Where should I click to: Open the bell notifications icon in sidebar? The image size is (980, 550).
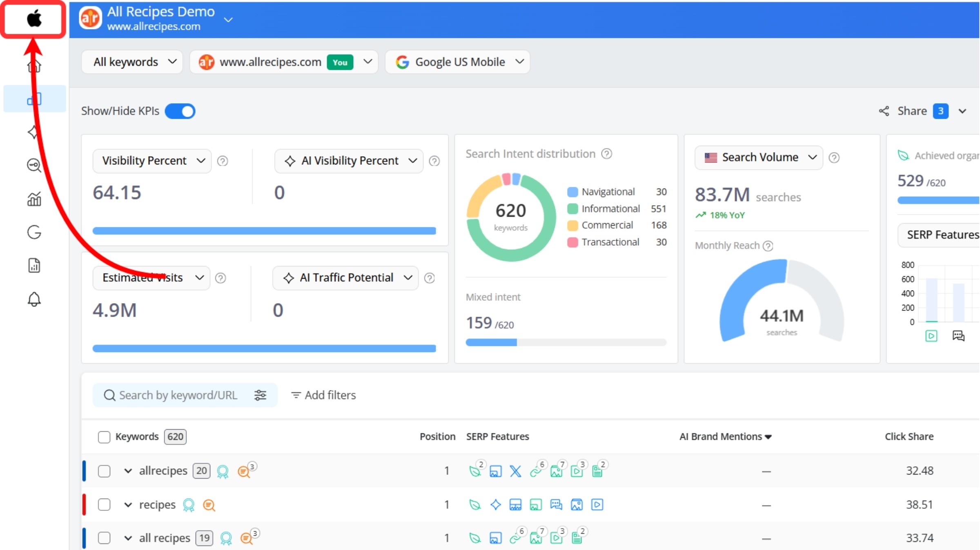click(x=34, y=299)
